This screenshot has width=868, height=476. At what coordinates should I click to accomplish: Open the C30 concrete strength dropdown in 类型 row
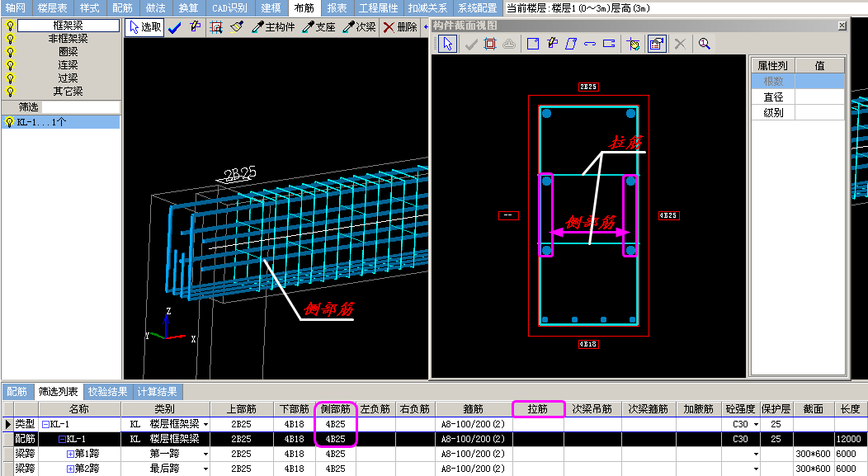(756, 425)
